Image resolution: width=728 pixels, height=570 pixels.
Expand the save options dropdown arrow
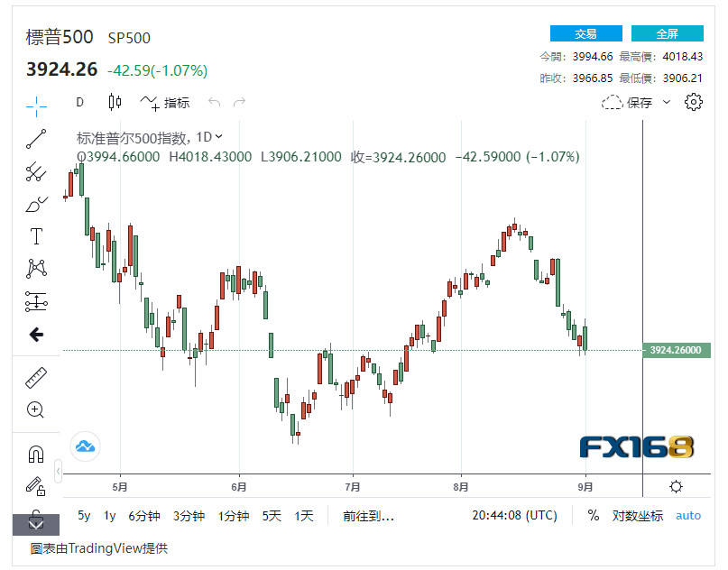(667, 102)
